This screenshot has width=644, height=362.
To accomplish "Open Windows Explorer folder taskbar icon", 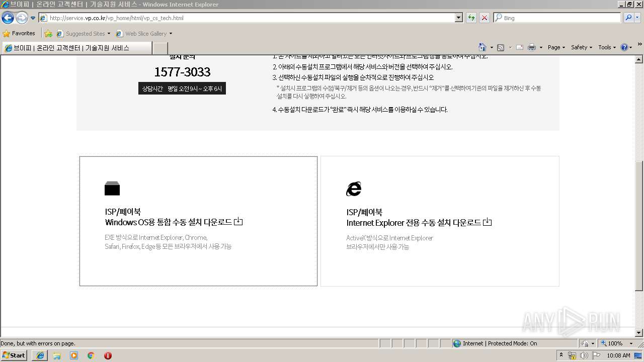I will 57,355.
